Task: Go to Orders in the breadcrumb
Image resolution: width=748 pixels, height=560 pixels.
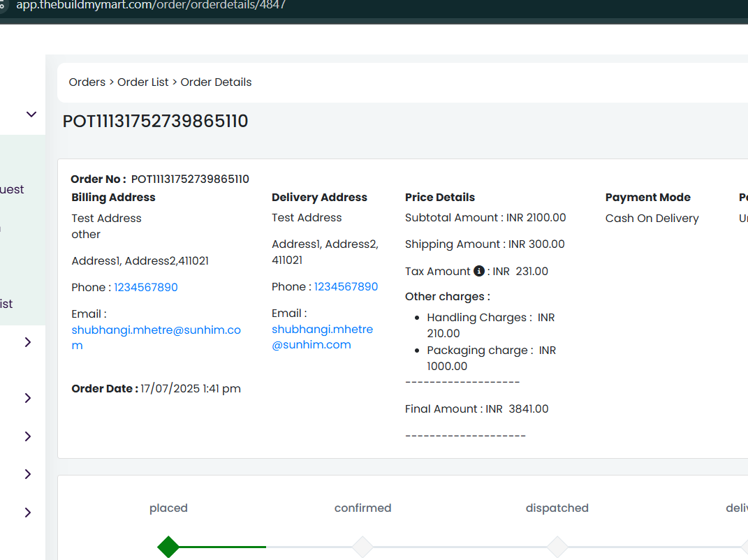Action: point(87,82)
